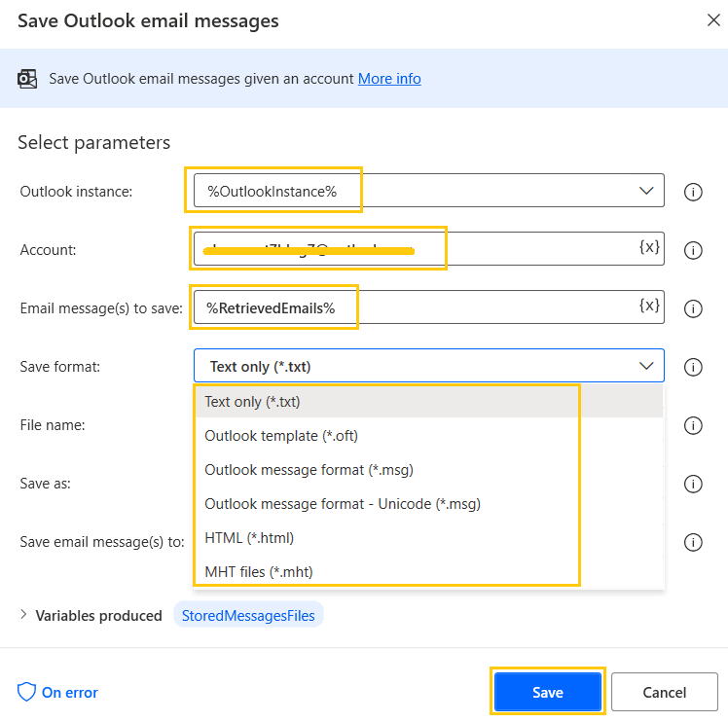The height and width of the screenshot is (722, 728).
Task: Click the shield icon beside On error
Action: 26,692
